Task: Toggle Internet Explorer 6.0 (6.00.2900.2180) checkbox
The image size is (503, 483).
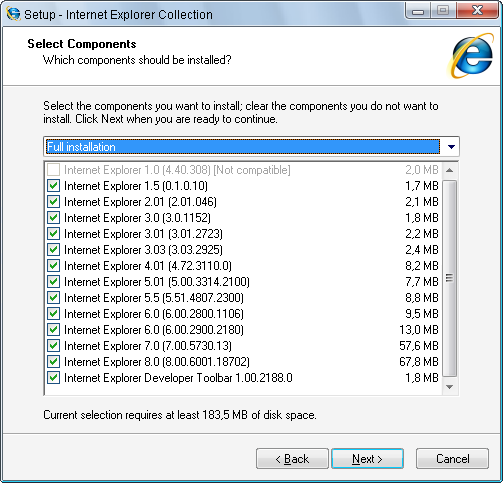Action: pos(53,330)
